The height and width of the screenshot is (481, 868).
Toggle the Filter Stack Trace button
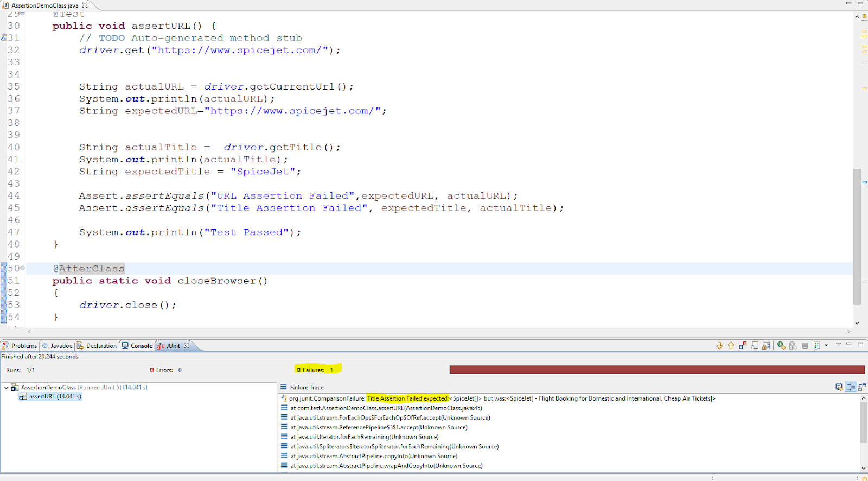(x=851, y=387)
